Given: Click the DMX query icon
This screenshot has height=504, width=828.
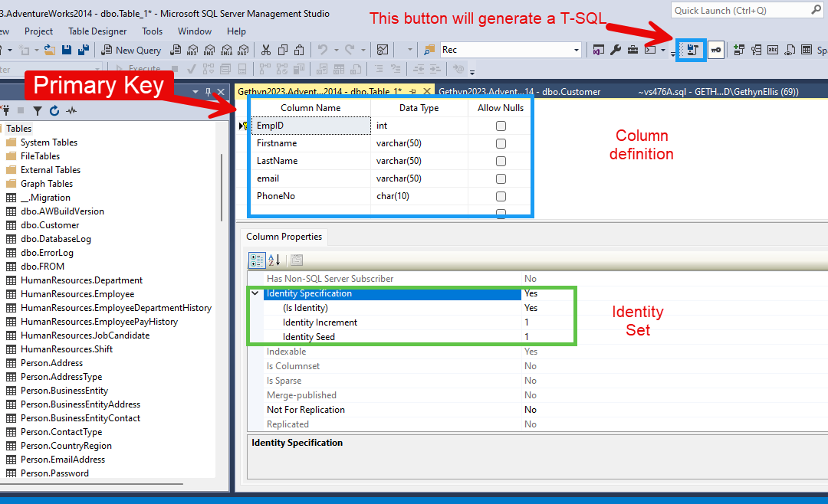Looking at the screenshot, I should [209, 50].
